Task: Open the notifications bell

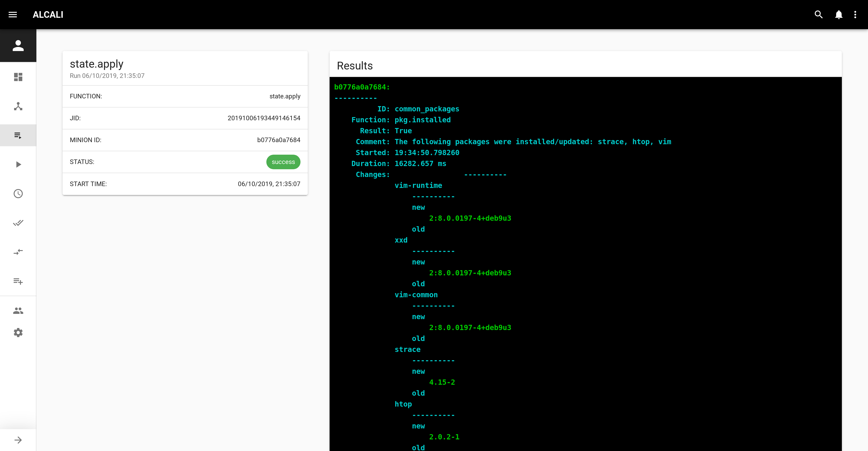Action: [839, 15]
